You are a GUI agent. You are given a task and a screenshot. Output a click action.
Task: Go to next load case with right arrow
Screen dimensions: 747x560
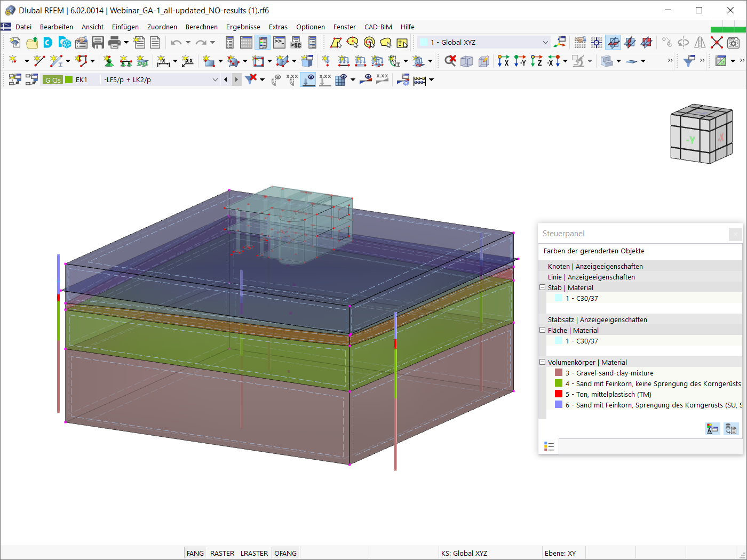click(x=236, y=80)
